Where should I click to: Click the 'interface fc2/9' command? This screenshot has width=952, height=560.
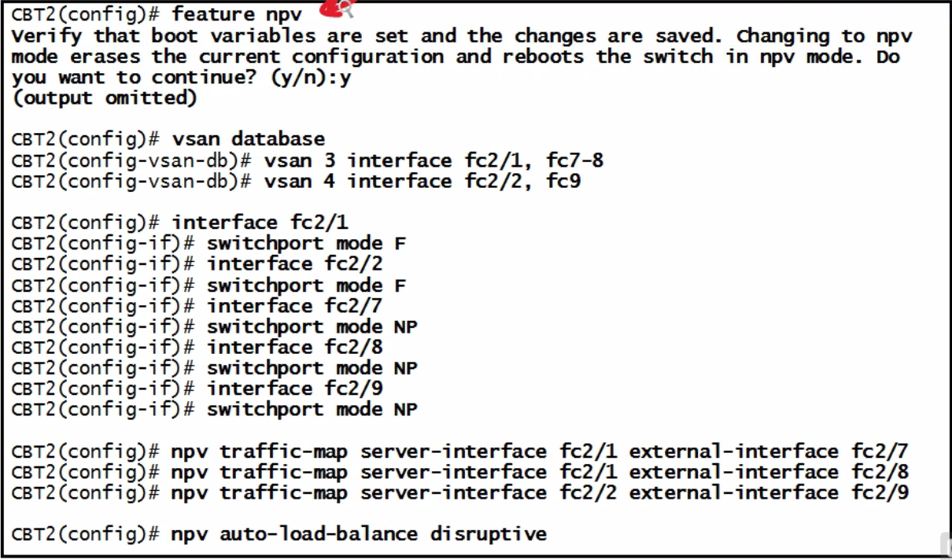[295, 388]
